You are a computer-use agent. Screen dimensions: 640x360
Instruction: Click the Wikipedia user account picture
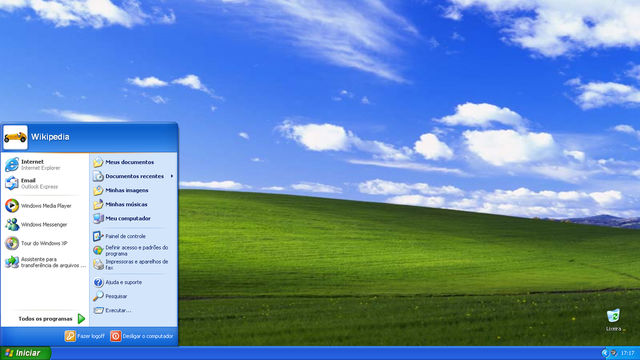(16, 137)
